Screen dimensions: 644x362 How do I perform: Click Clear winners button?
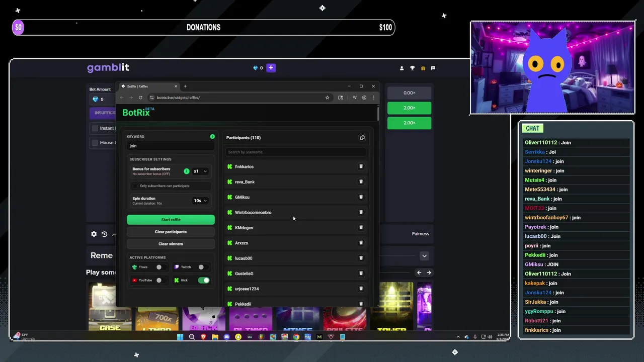point(171,244)
